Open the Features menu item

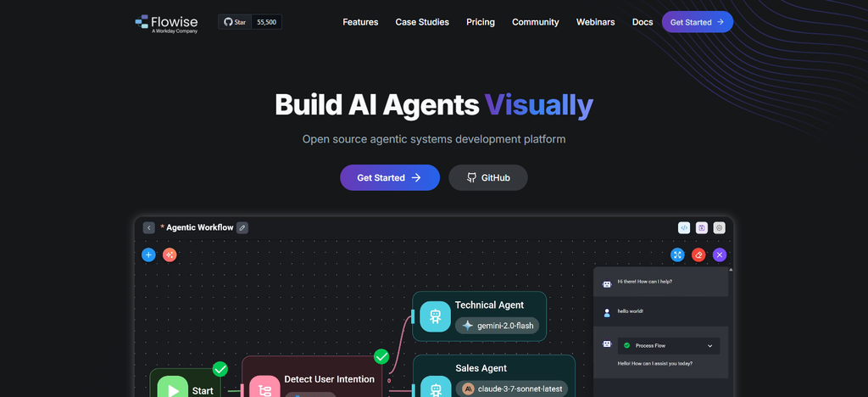point(360,22)
